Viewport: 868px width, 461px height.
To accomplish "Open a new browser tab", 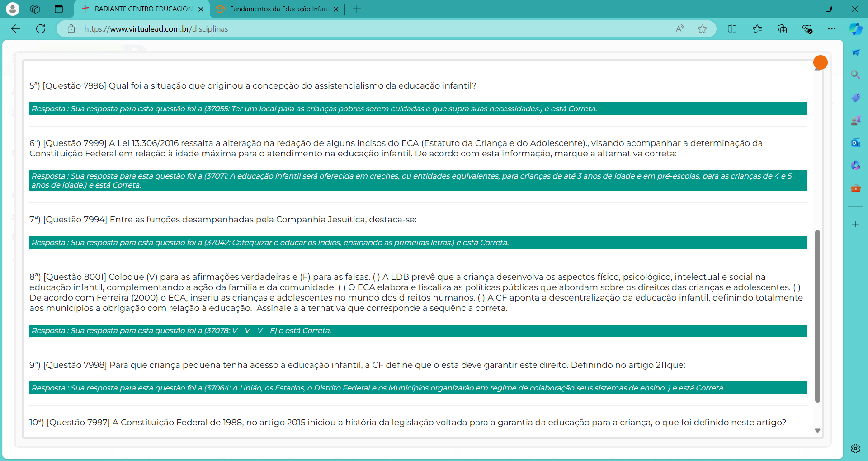I will pyautogui.click(x=357, y=9).
